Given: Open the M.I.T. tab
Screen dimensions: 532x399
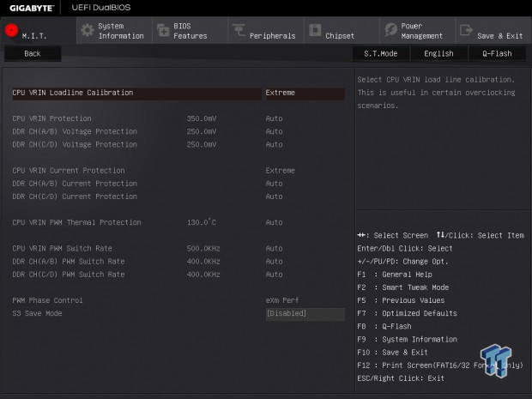Looking at the screenshot, I should (39, 30).
